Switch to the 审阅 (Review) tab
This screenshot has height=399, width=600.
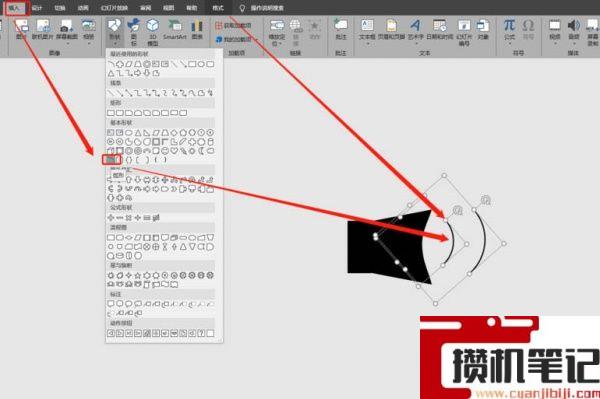pos(146,8)
